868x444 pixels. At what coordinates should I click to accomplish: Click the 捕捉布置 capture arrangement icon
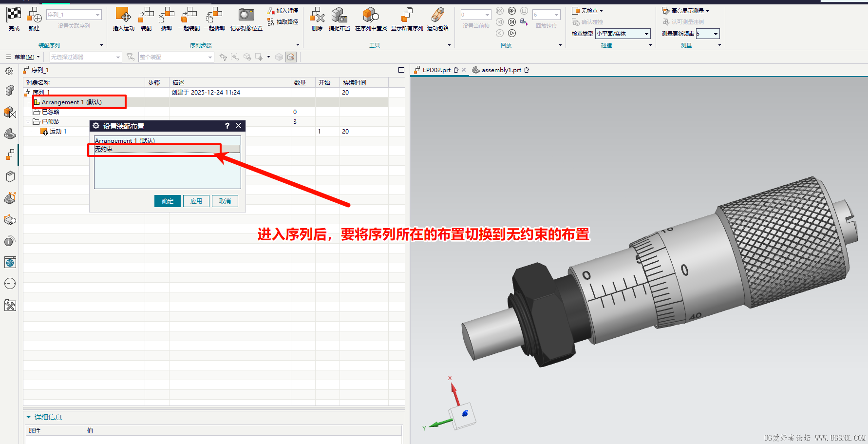[339, 15]
